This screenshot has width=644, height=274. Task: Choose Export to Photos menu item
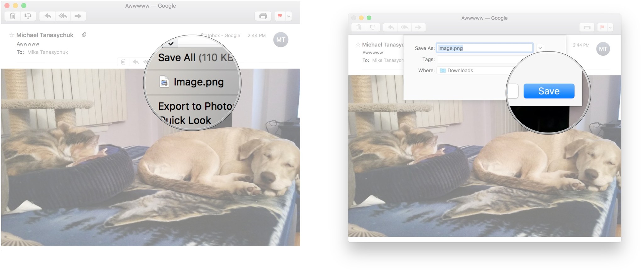coord(195,106)
